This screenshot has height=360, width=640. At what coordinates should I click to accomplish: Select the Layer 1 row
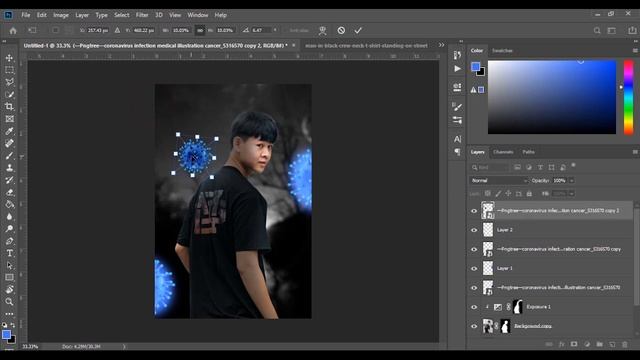(x=551, y=269)
